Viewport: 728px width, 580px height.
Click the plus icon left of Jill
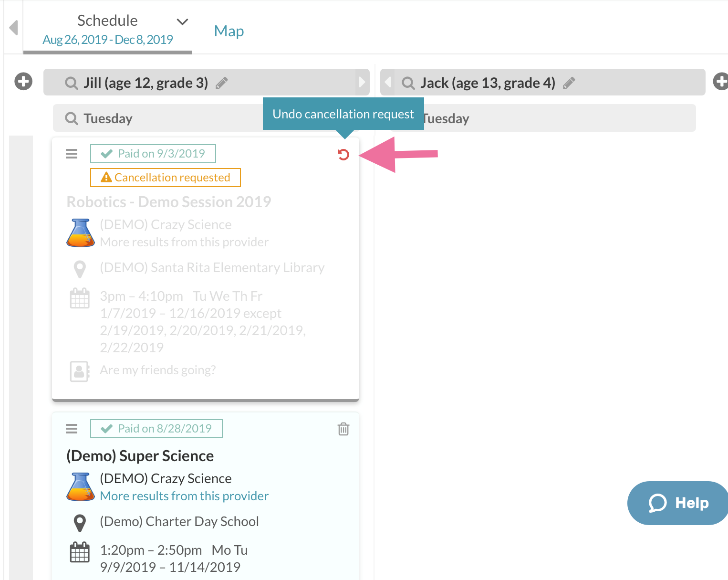23,82
